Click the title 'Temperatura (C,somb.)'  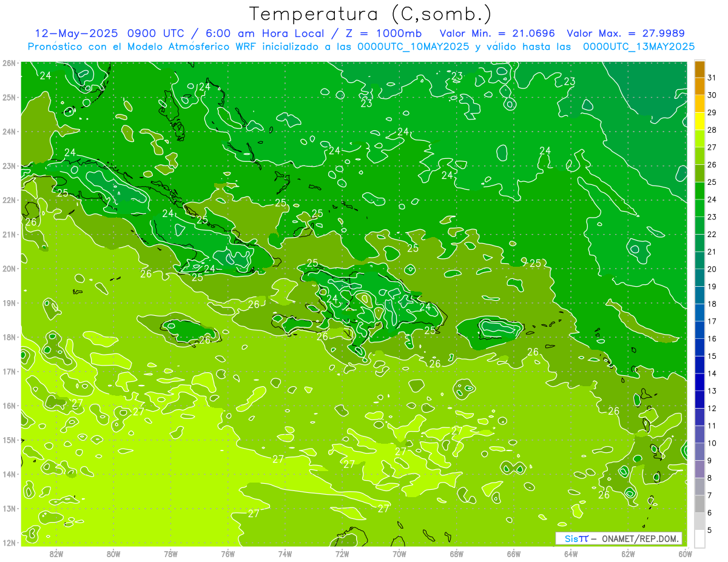[370, 14]
